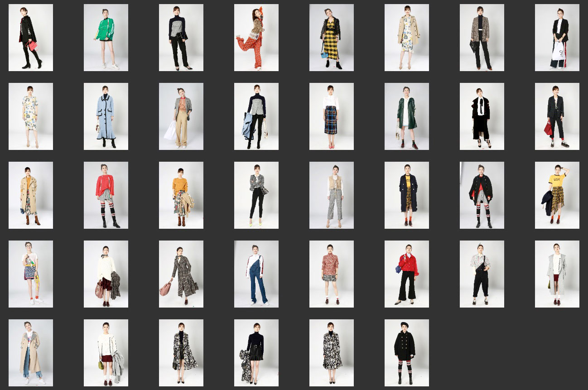Select the long grey coat photo

point(557,274)
